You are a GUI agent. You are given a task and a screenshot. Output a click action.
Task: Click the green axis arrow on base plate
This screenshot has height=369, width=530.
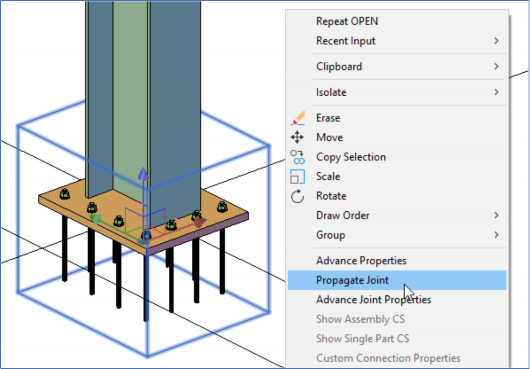96,219
